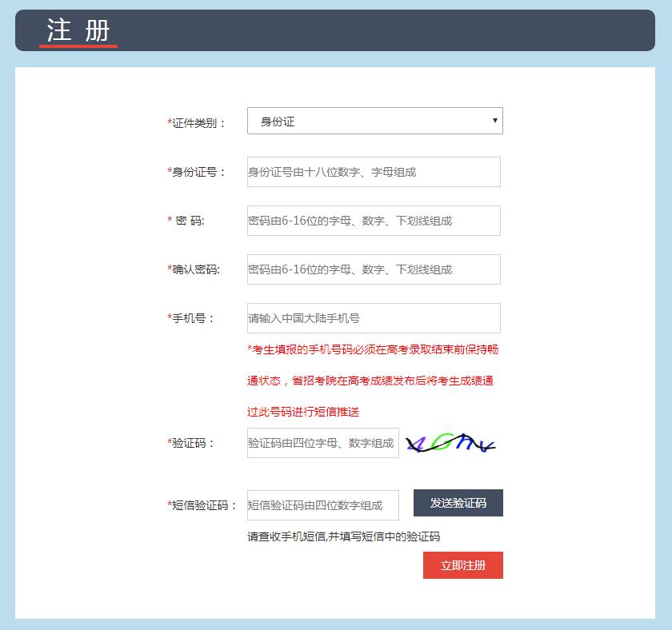The image size is (672, 630).
Task: Click the *手机号 label
Action: click(x=190, y=318)
